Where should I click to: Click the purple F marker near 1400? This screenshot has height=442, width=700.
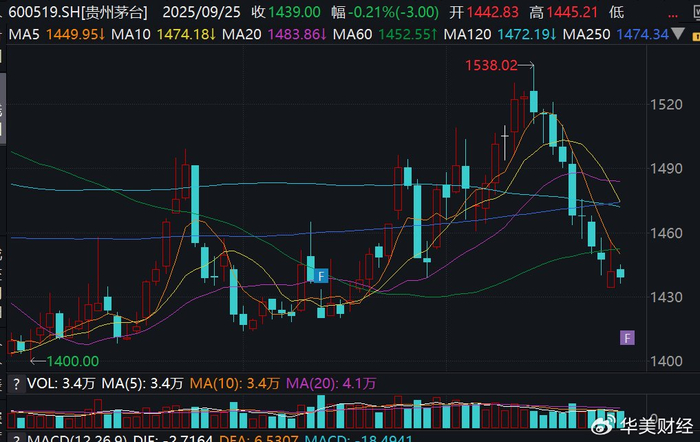coord(627,338)
